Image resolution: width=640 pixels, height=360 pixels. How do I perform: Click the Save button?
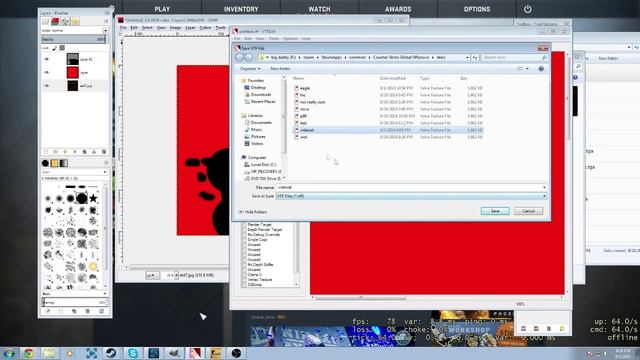click(x=495, y=211)
